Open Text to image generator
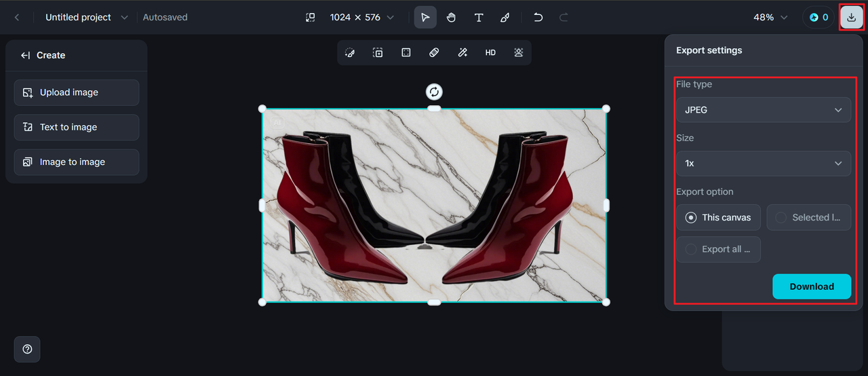The width and height of the screenshot is (868, 376). click(x=77, y=127)
